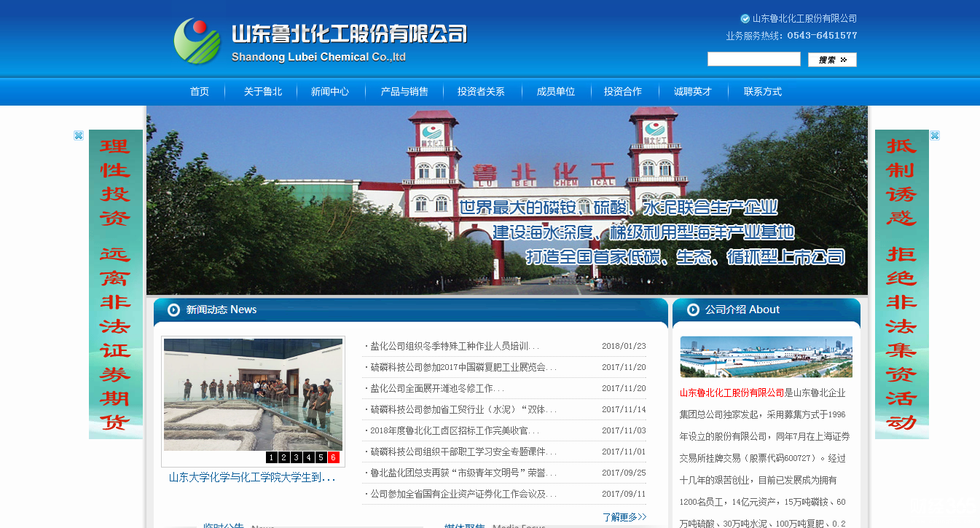Select the 投资者关系 menu item
This screenshot has width=980, height=528.
point(481,92)
